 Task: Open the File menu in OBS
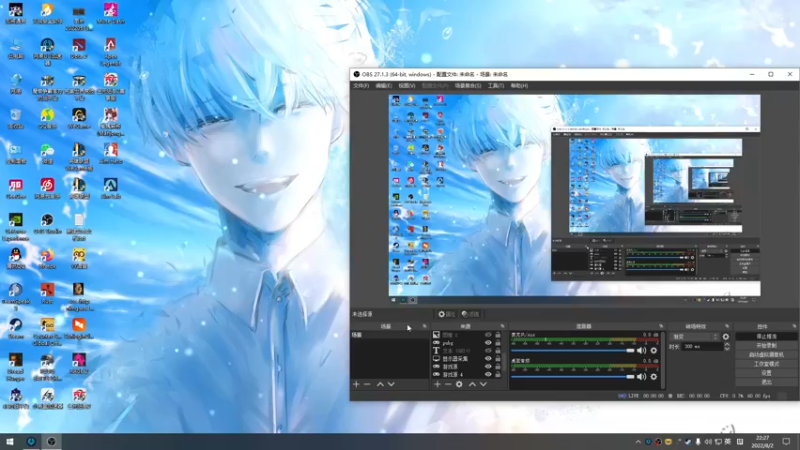[x=361, y=86]
